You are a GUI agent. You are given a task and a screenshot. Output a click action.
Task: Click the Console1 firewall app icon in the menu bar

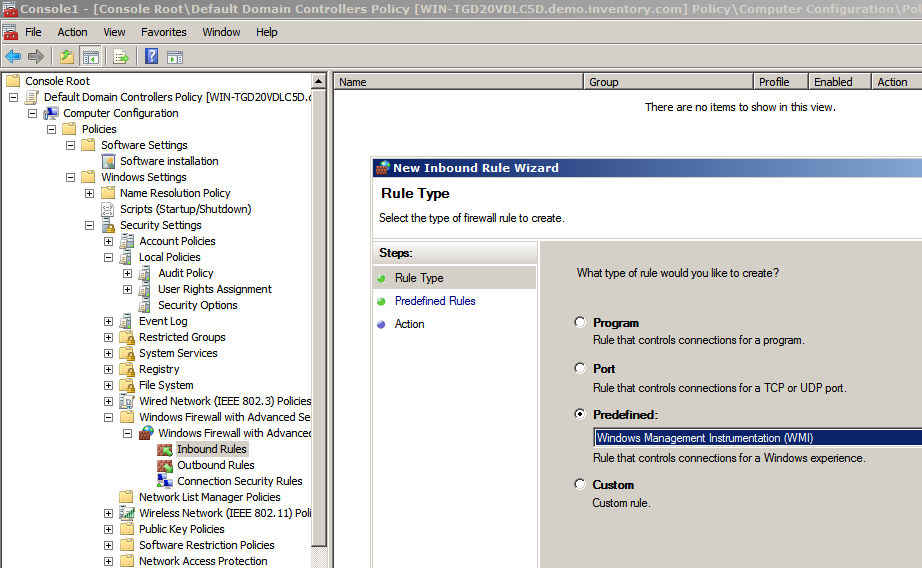click(10, 32)
